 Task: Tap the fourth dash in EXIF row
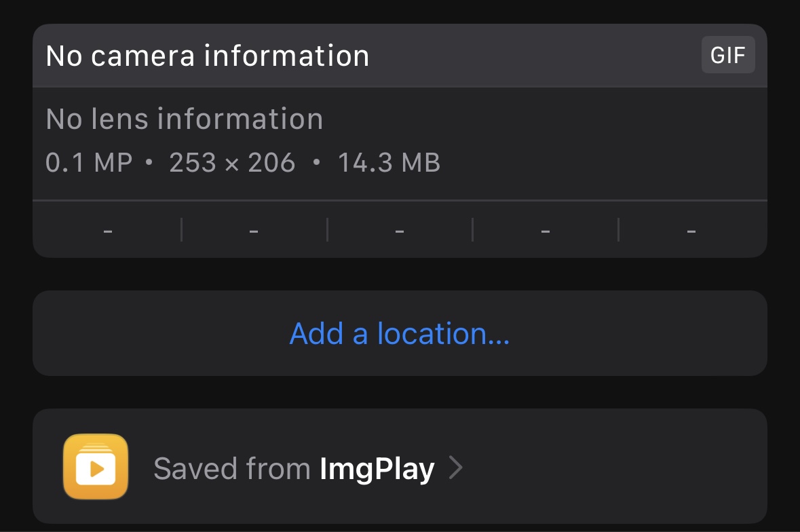click(x=545, y=232)
